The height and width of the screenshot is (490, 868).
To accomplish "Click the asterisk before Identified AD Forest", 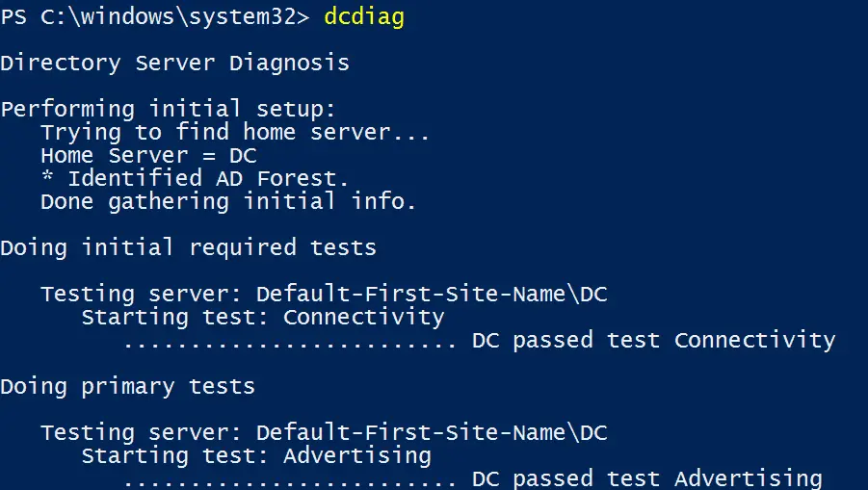I will coord(46,179).
